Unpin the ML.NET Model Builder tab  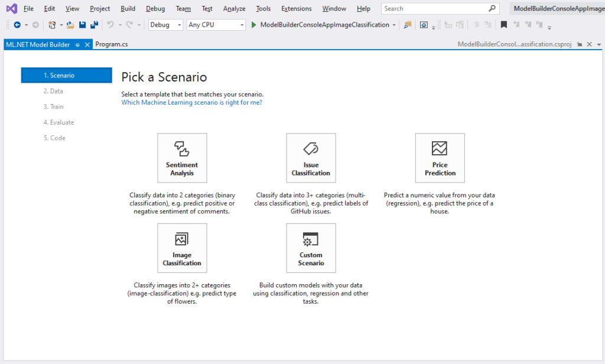click(77, 44)
